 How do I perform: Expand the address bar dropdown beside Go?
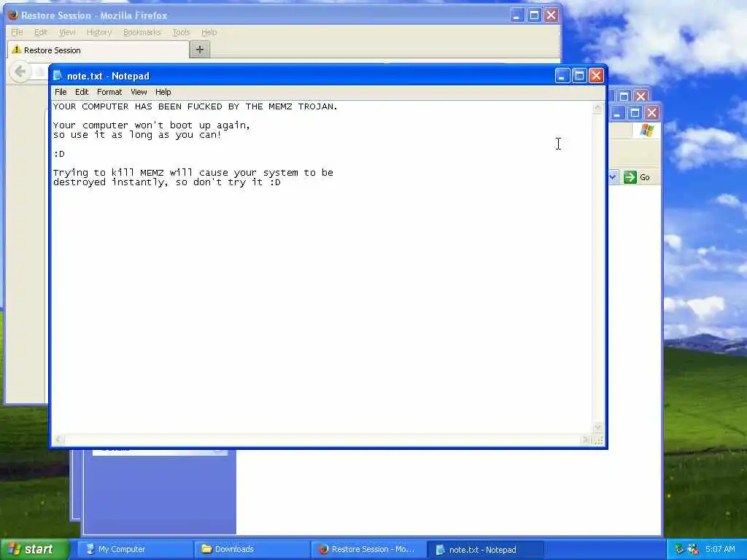[613, 177]
